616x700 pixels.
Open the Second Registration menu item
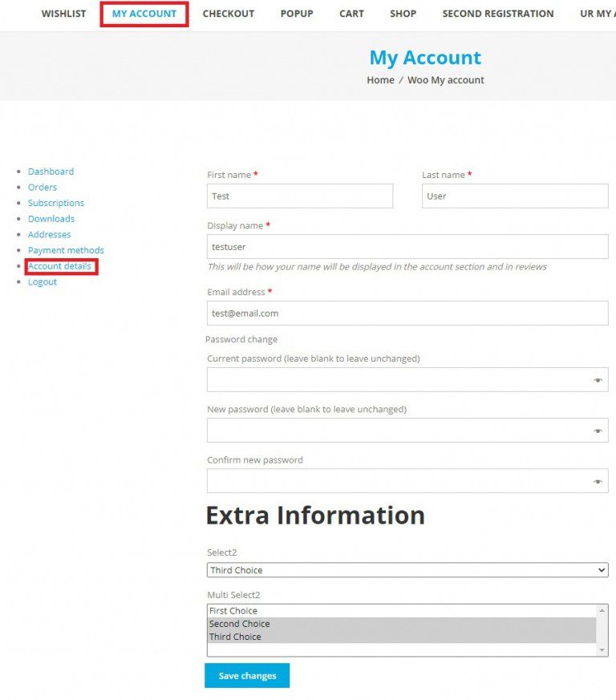(x=498, y=14)
